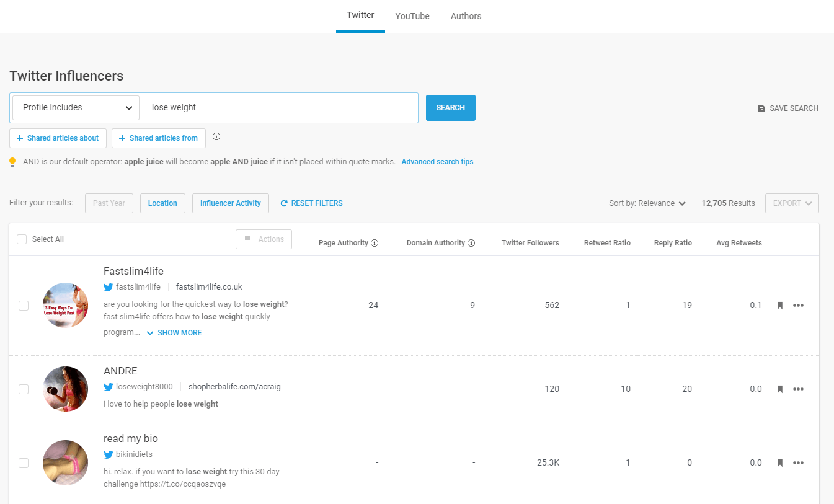Viewport: 834px width, 504px height.
Task: Check the ANDRE row checkbox
Action: (x=24, y=389)
